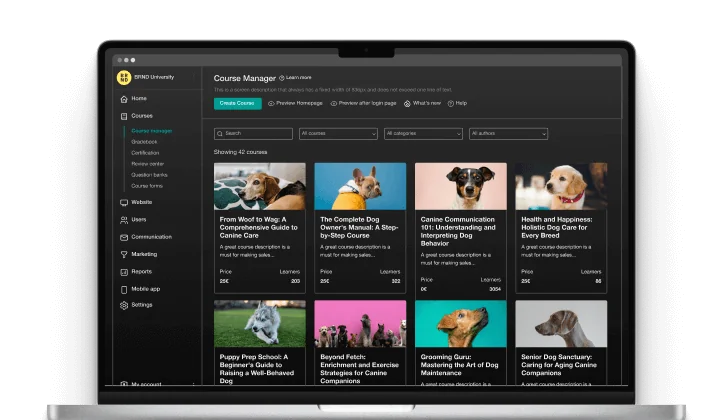The image size is (720, 420).
Task: Click the Marketing icon in sidebar
Action: click(x=123, y=254)
